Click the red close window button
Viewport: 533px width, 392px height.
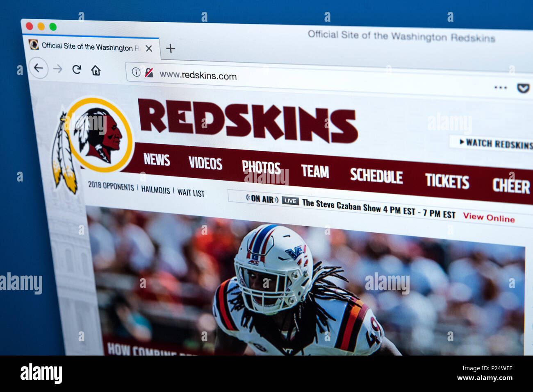pos(29,26)
